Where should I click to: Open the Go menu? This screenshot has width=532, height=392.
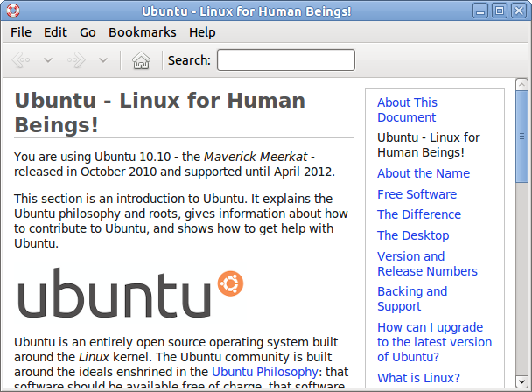[87, 32]
